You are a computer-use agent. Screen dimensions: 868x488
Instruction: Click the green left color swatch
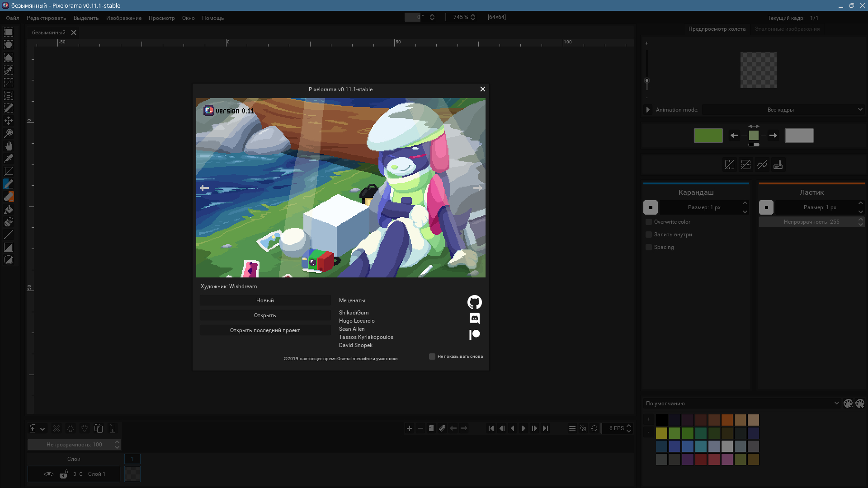pos(708,136)
